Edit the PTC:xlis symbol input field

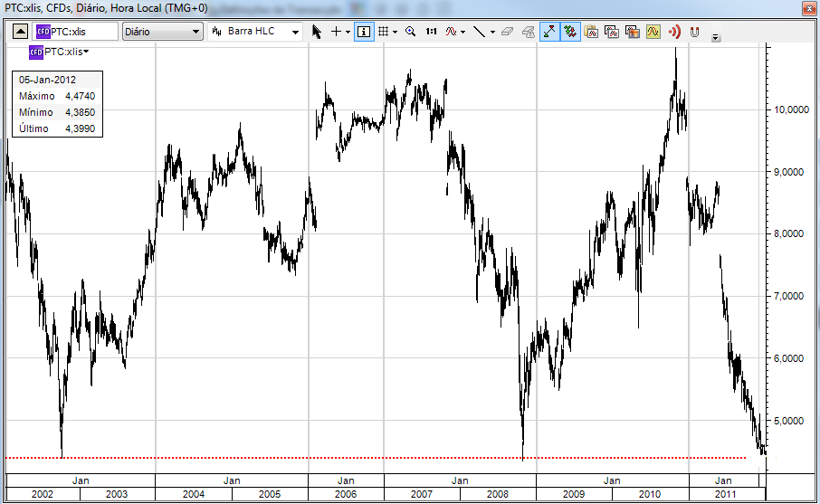[75, 32]
